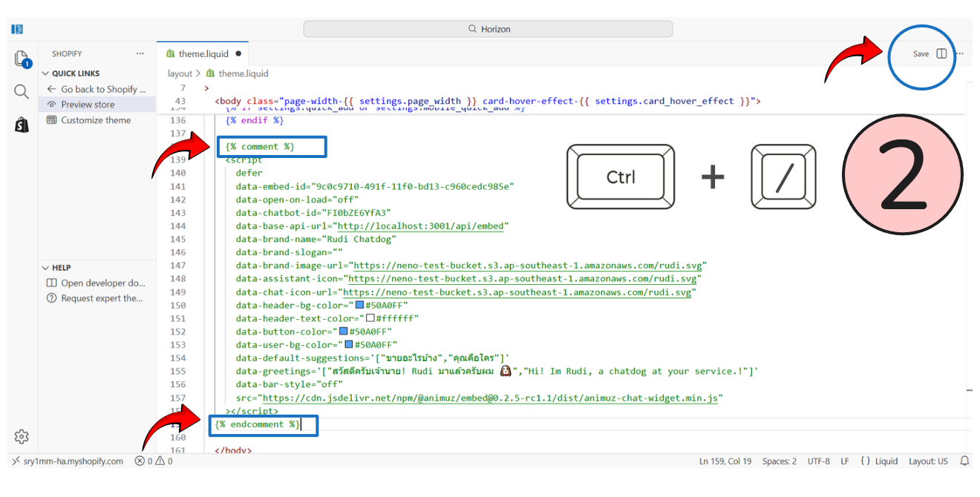The height and width of the screenshot is (497, 980).
Task: Click the data-brand-image-url rudi.svg link
Action: point(529,266)
